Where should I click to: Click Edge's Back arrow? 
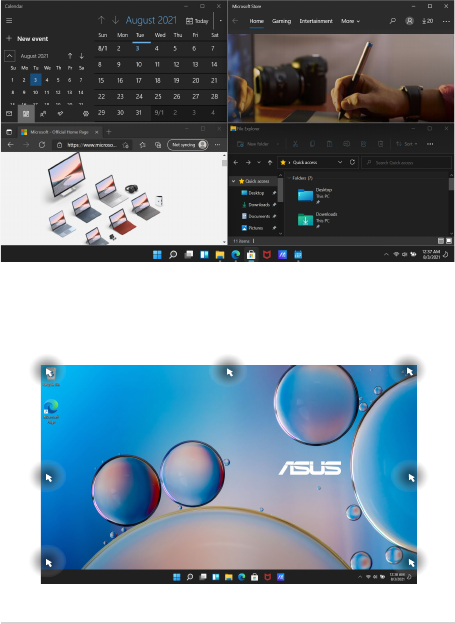pos(11,145)
